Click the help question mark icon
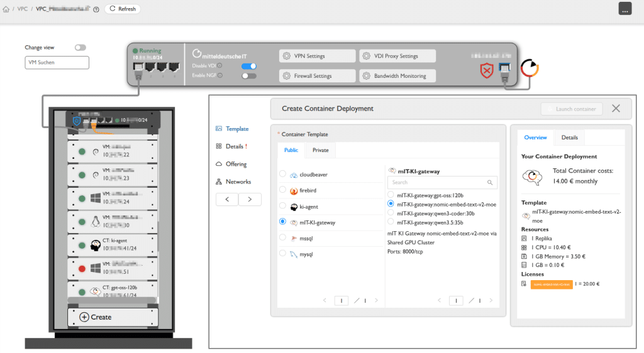The width and height of the screenshot is (644, 353). (x=96, y=9)
